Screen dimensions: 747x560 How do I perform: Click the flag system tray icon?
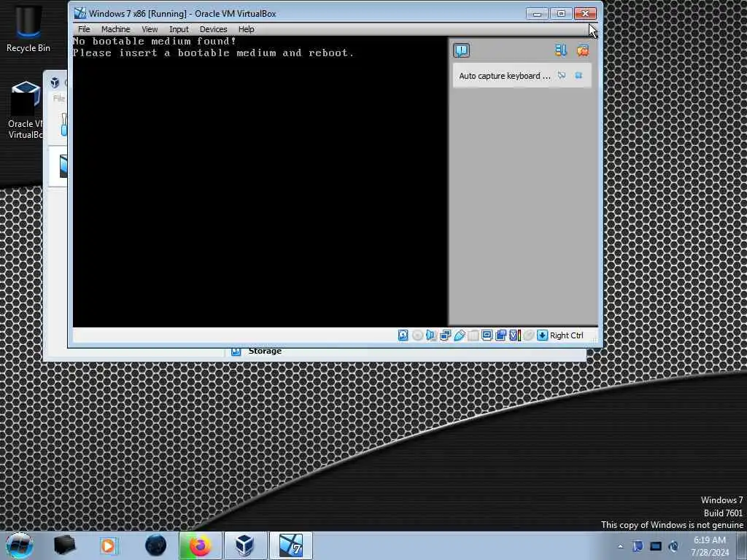click(x=638, y=546)
